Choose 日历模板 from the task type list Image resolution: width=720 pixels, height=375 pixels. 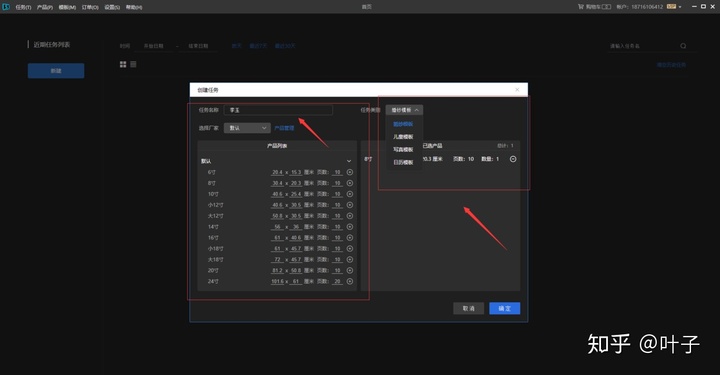[x=403, y=162]
